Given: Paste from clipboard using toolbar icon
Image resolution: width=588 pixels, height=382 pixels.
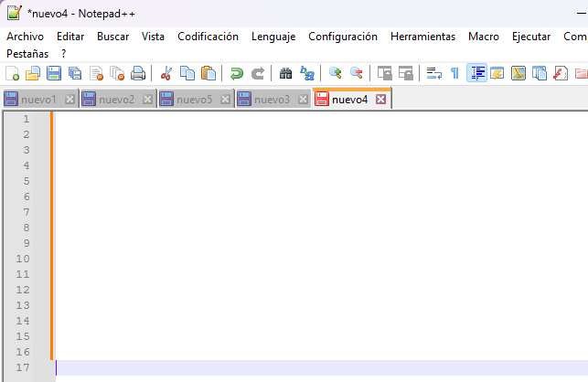Looking at the screenshot, I should tap(208, 73).
